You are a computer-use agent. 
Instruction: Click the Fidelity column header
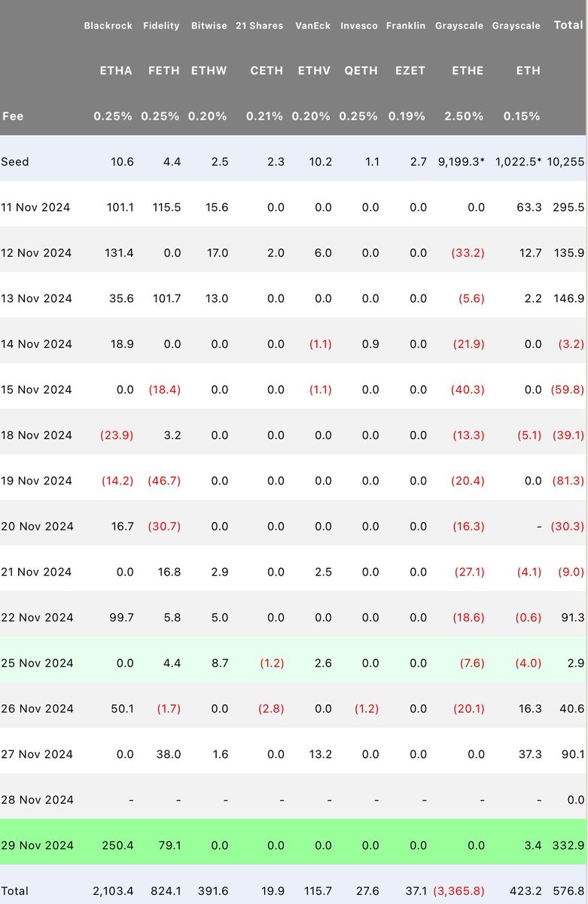[x=162, y=26]
